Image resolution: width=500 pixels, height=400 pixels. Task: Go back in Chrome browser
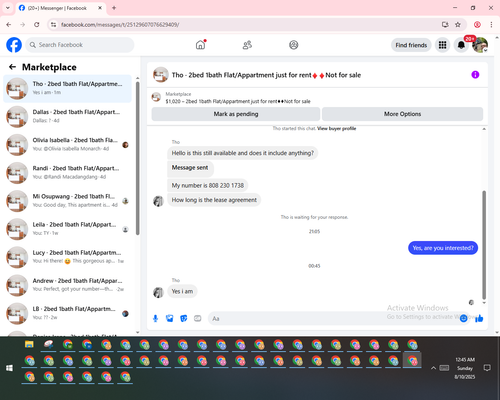click(x=9, y=24)
